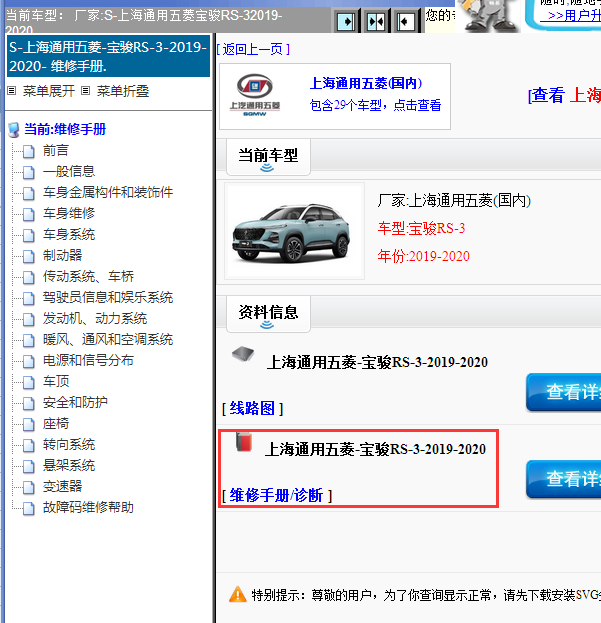
Task: Open the 线路图 link
Action: (x=252, y=408)
